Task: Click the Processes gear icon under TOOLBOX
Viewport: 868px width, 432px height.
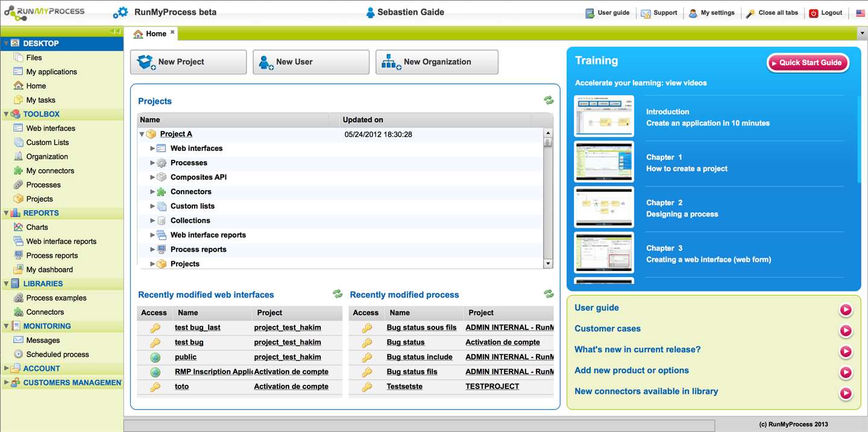Action: pyautogui.click(x=18, y=185)
